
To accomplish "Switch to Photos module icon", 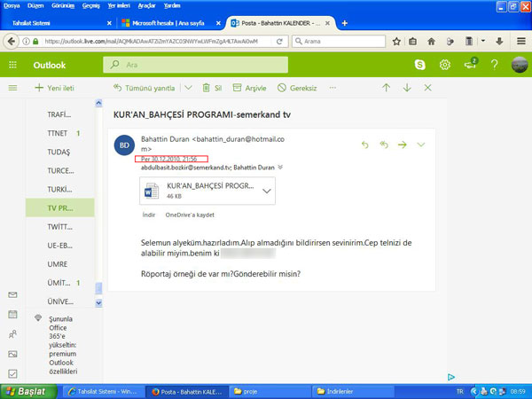I will pos(12,354).
